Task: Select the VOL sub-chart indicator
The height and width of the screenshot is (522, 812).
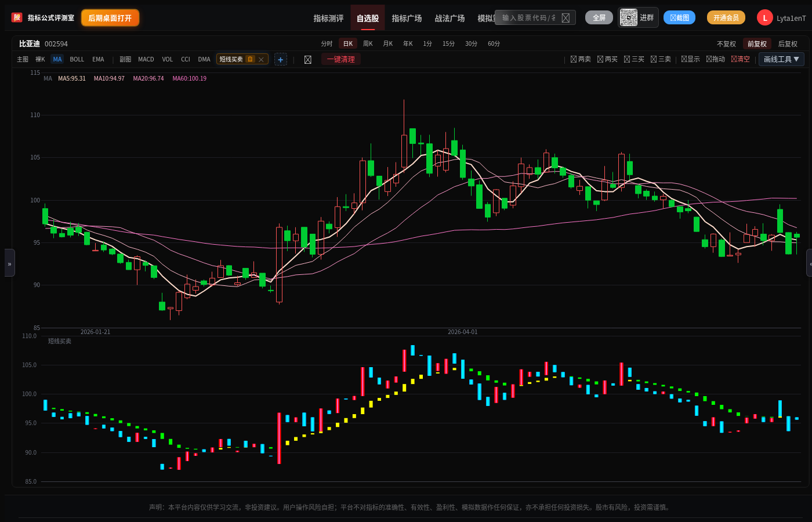Action: pyautogui.click(x=168, y=59)
